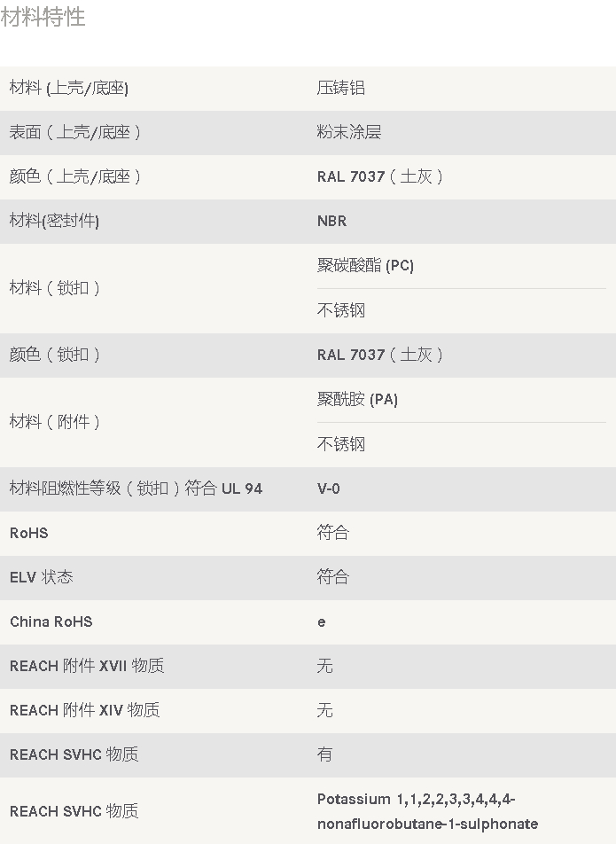
Task: Select 不锈钢 under 材料（附件）
Action: [x=341, y=444]
